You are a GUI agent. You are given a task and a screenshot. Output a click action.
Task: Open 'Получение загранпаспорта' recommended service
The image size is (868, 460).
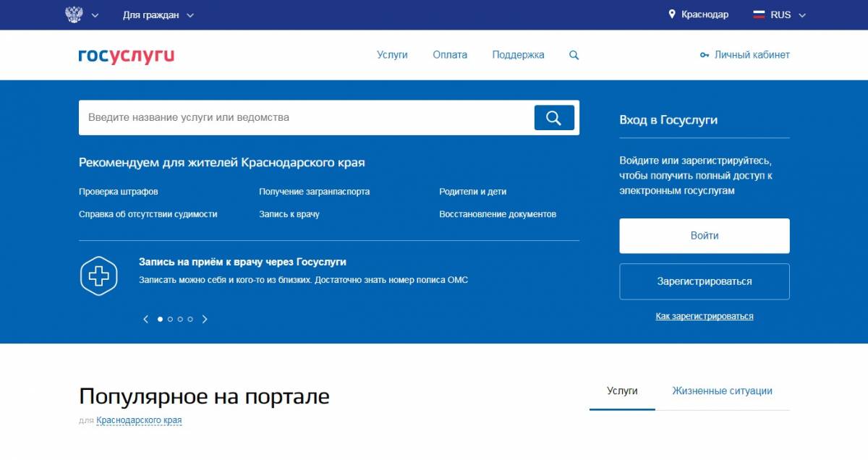pos(314,192)
